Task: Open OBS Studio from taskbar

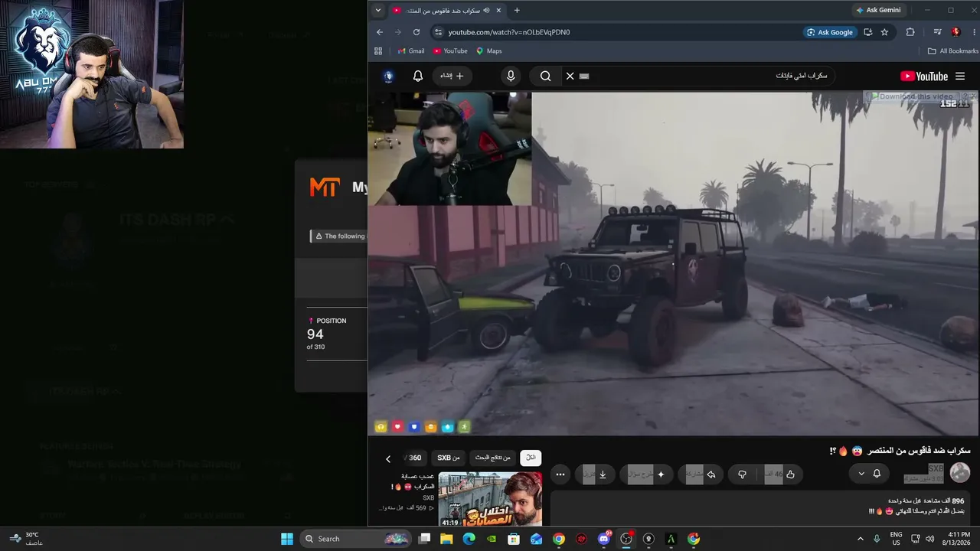Action: pyautogui.click(x=626, y=539)
